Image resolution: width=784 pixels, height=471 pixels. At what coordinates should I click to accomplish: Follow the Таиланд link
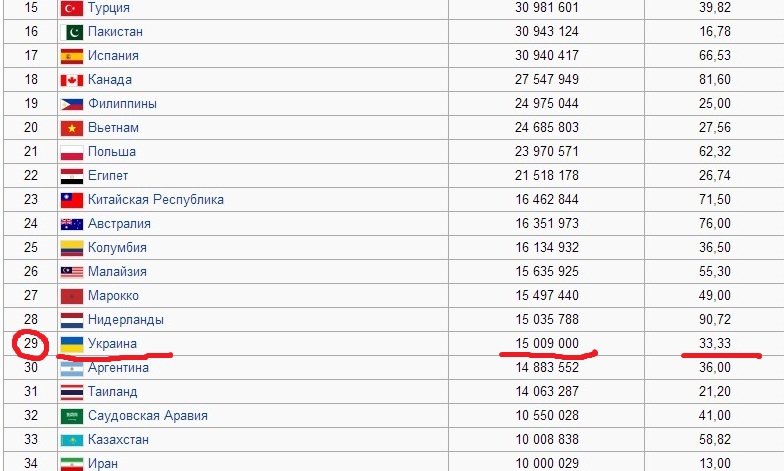coord(112,392)
